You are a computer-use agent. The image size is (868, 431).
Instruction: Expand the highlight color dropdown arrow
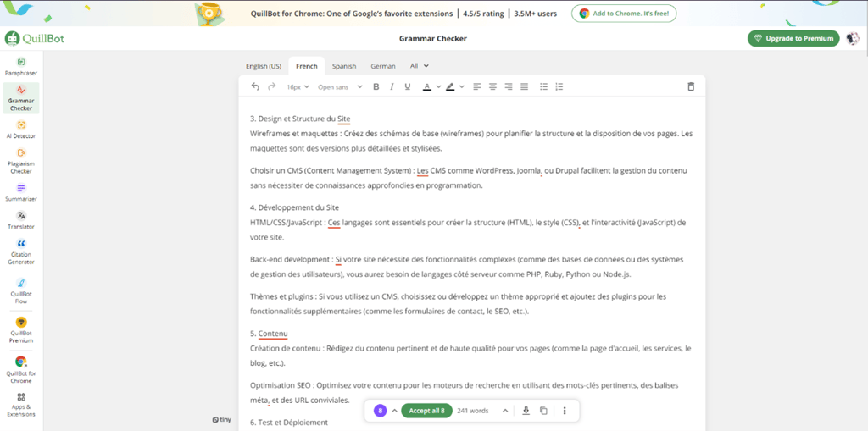pyautogui.click(x=462, y=87)
